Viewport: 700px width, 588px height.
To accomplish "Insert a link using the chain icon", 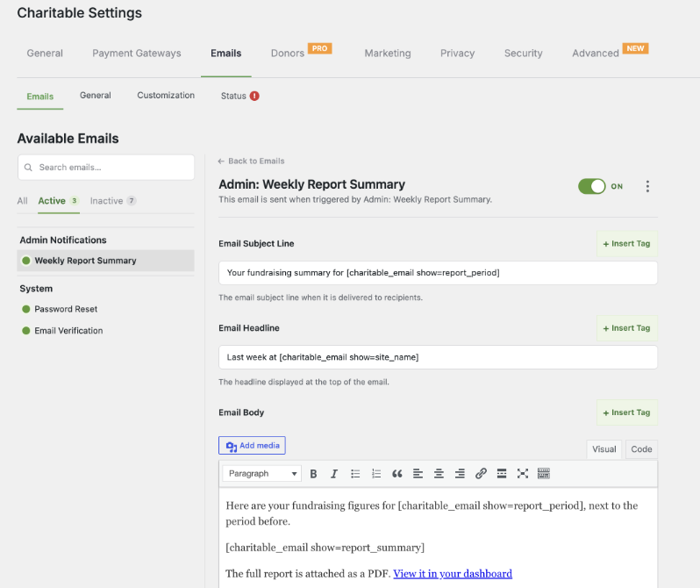I will coord(481,474).
